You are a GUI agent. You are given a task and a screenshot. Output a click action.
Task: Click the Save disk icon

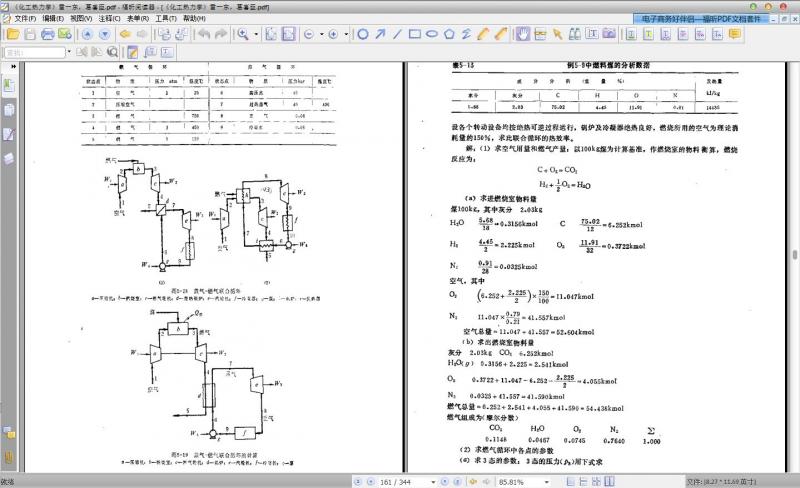(x=30, y=34)
